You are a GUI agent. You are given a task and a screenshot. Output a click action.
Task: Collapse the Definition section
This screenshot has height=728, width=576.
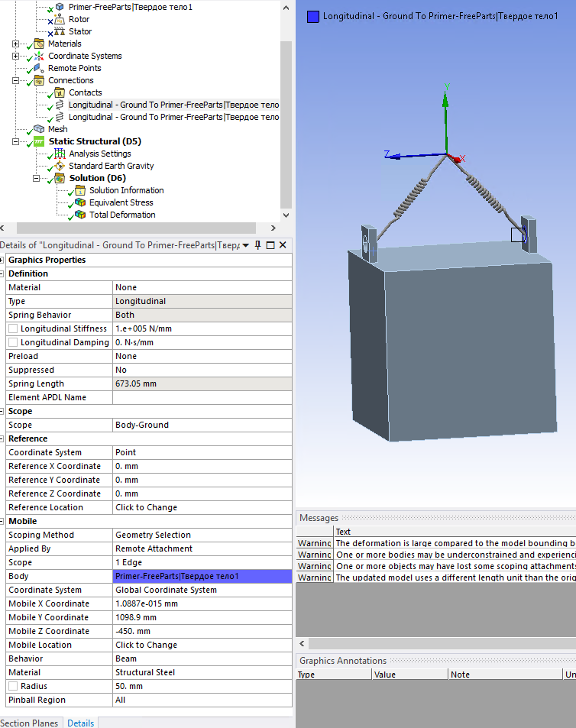coord(2,273)
